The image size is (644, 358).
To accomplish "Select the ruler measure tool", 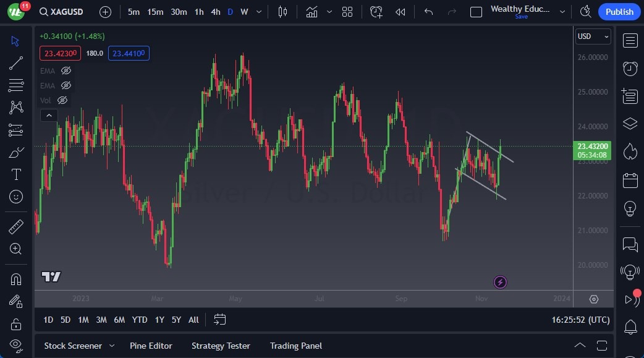I will coord(16,227).
